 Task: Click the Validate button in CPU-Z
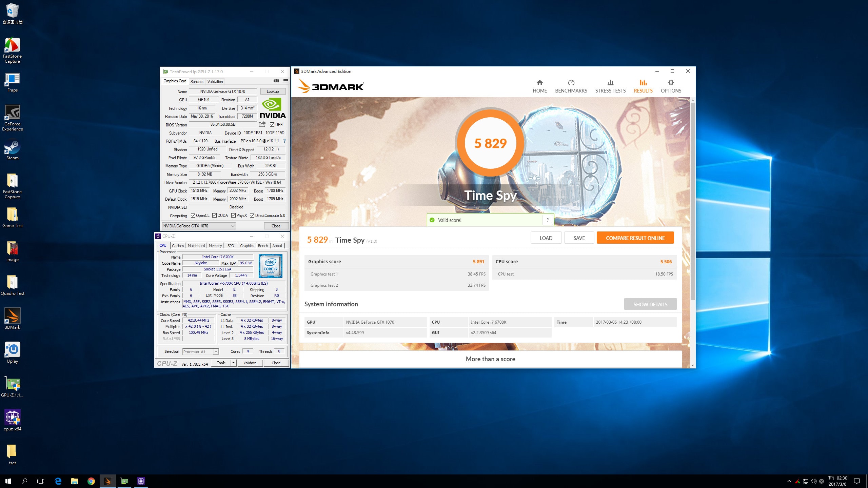point(250,363)
